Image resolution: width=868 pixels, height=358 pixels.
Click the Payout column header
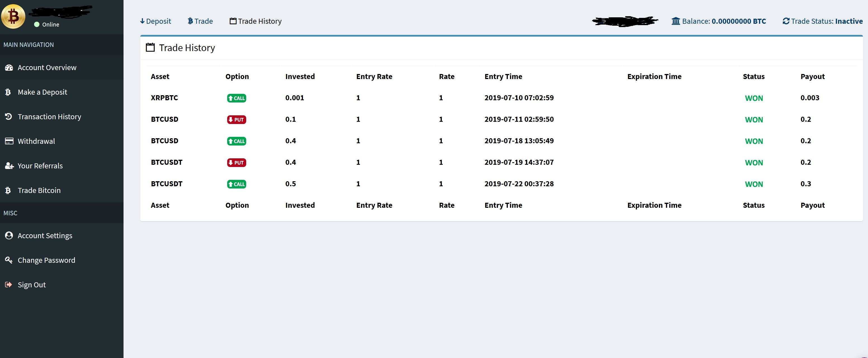coord(812,77)
